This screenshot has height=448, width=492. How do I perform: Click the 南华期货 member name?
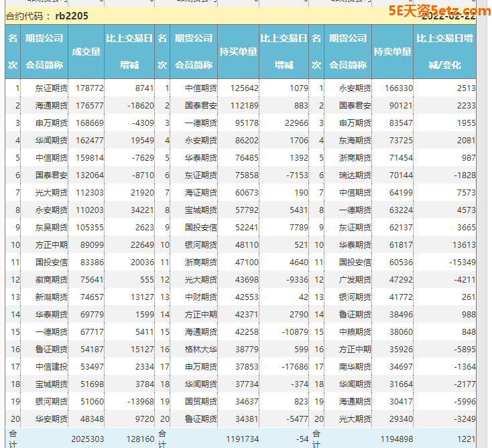point(355,366)
